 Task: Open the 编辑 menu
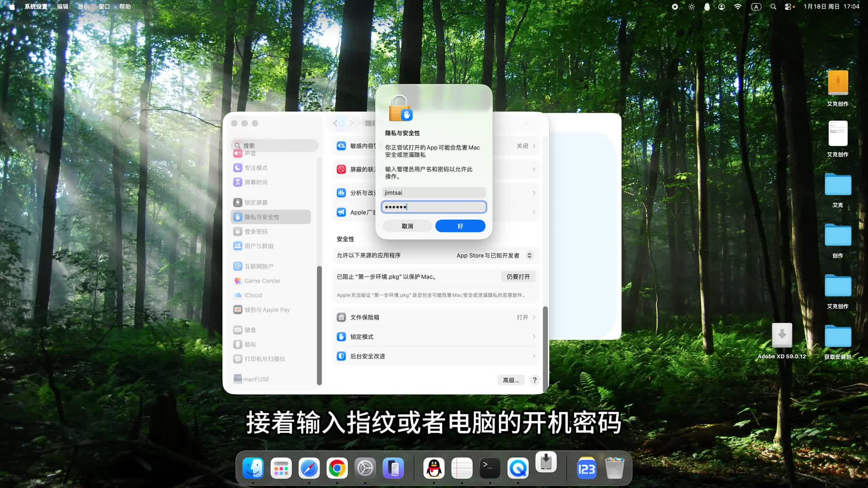point(62,7)
